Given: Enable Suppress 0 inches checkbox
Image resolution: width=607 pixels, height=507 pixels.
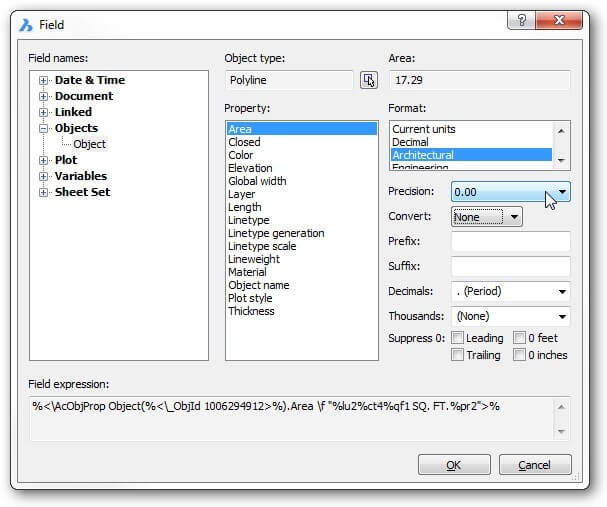Looking at the screenshot, I should [x=519, y=355].
